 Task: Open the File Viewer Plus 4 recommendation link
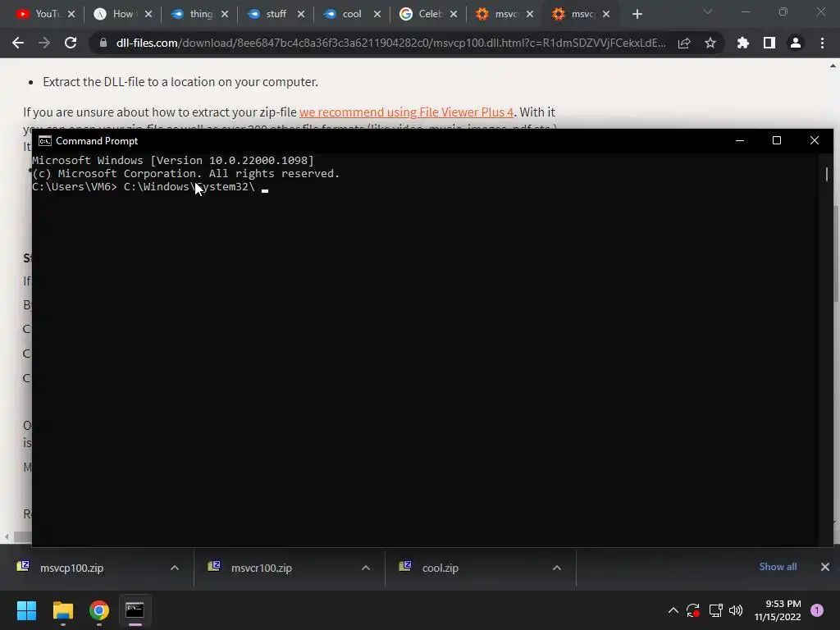tap(406, 112)
